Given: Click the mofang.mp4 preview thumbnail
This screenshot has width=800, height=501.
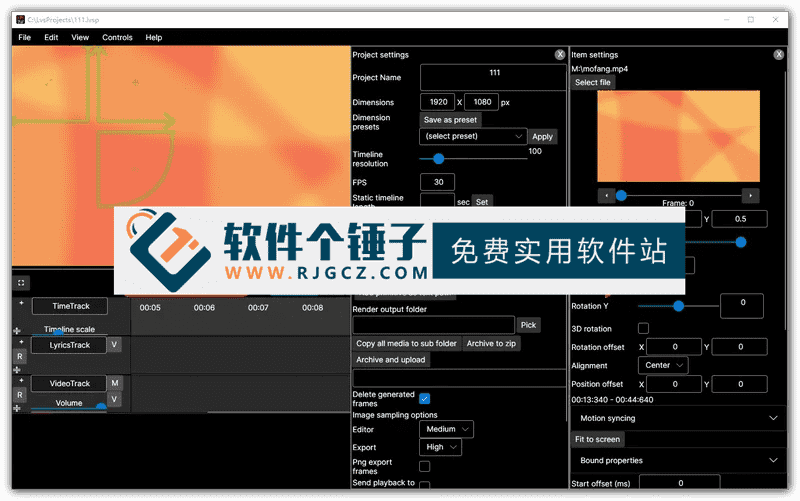Looking at the screenshot, I should coord(679,136).
